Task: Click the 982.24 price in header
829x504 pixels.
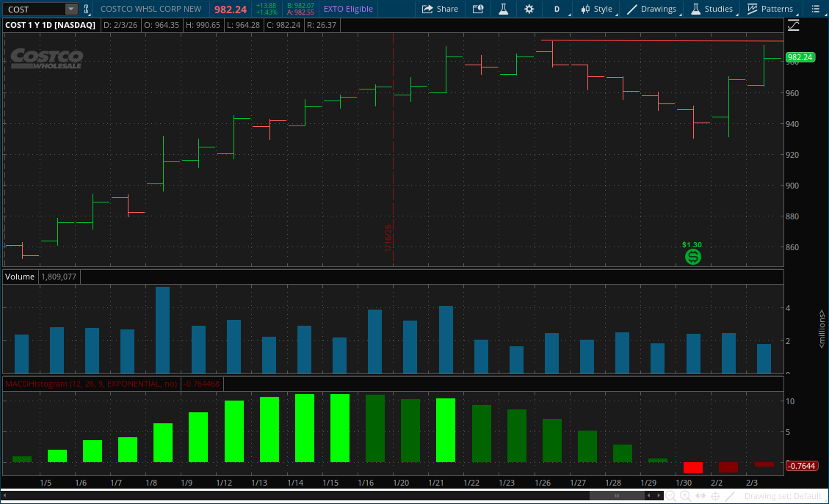Action: [231, 10]
